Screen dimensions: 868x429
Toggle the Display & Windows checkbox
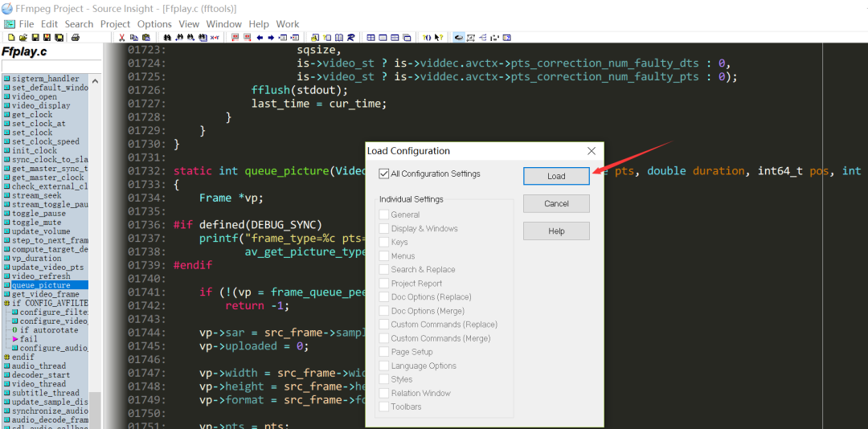pos(384,229)
